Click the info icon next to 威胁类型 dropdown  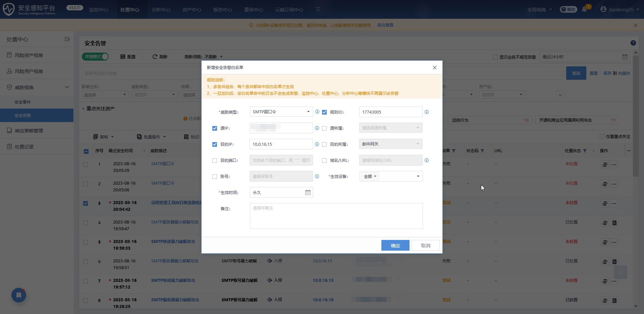[317, 112]
